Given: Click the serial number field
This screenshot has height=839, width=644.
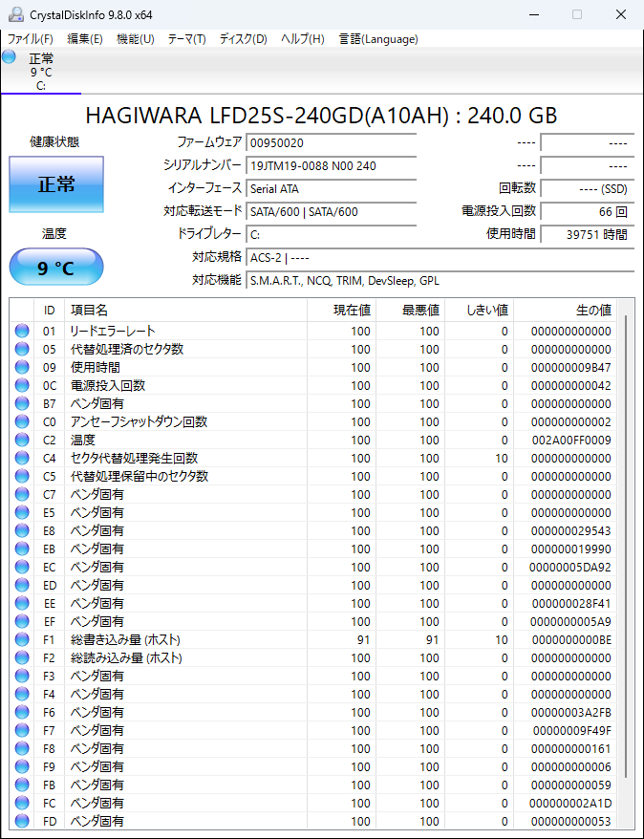Looking at the screenshot, I should click(x=331, y=165).
